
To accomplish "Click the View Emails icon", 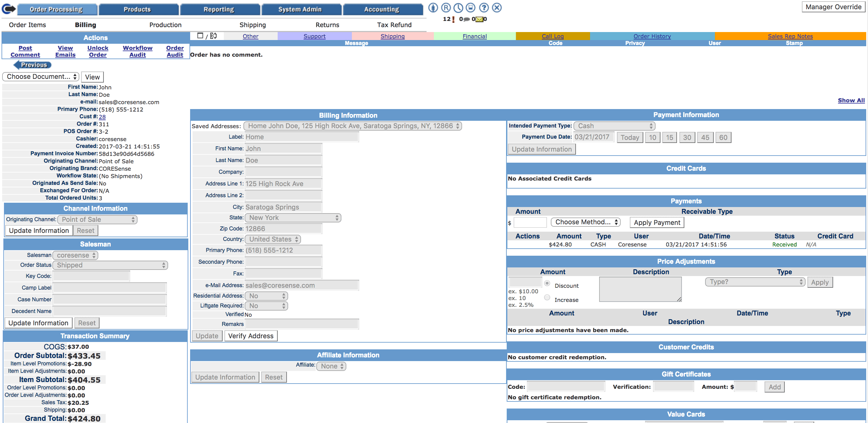I will [x=64, y=51].
